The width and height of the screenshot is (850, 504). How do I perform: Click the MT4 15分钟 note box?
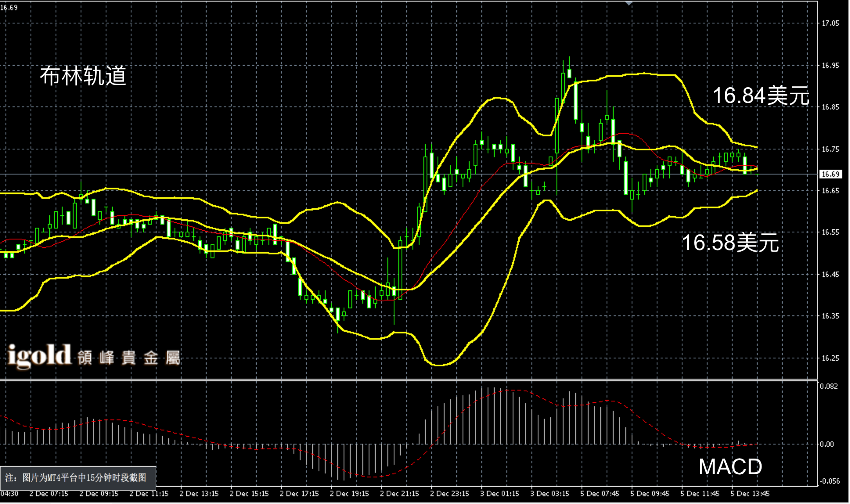point(78,477)
